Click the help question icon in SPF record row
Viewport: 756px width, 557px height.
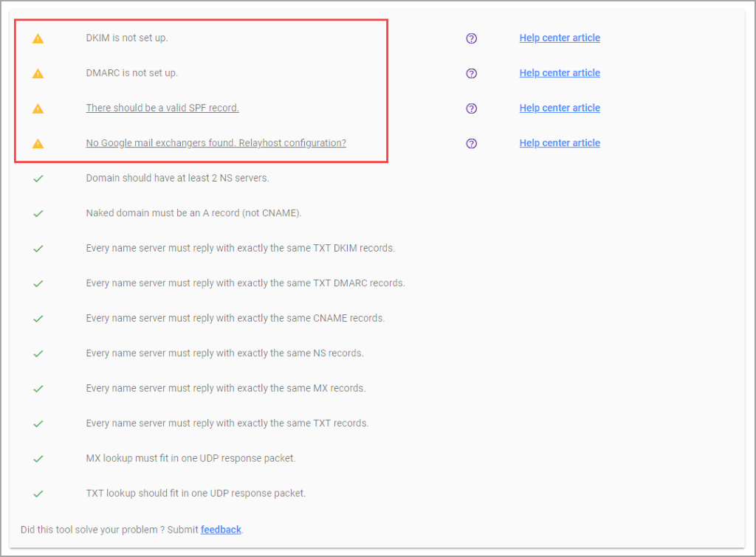[472, 108]
